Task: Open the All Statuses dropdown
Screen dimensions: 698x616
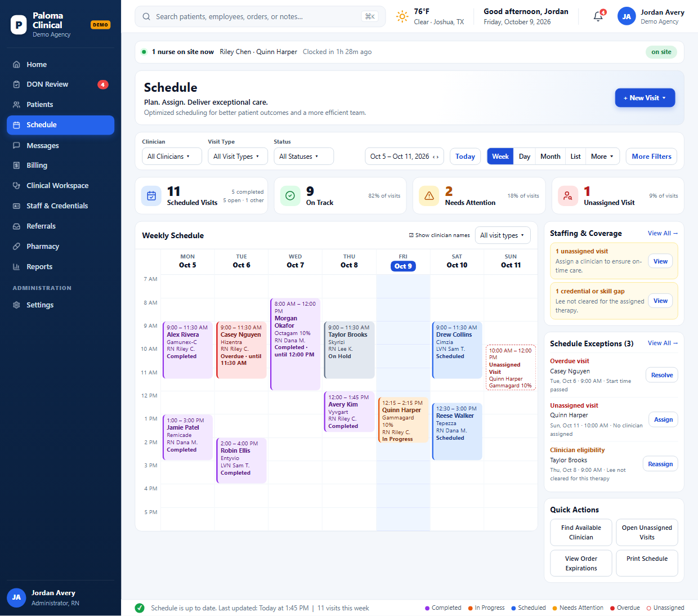Action: pos(303,157)
